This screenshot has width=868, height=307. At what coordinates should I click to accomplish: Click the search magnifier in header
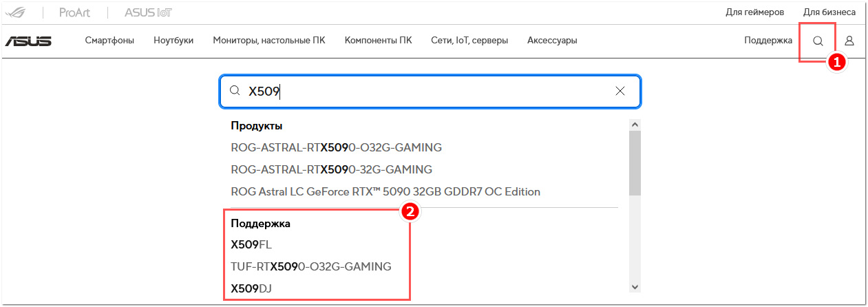(818, 41)
